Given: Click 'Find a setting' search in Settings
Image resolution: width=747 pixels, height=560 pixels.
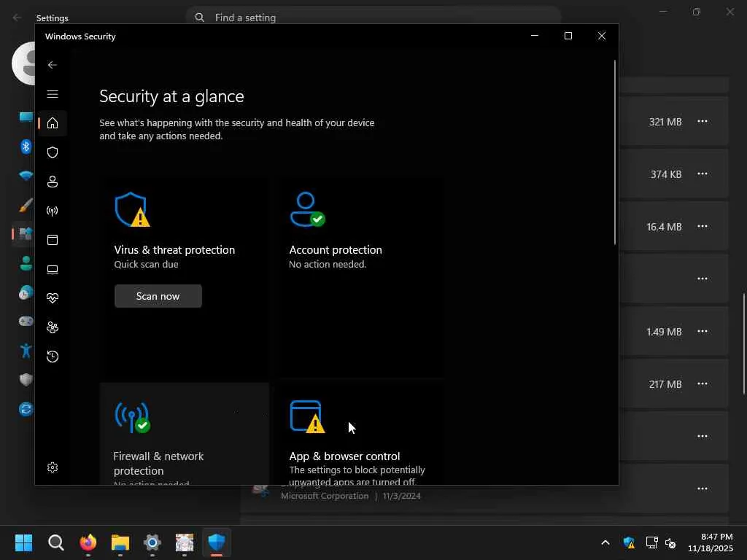Looking at the screenshot, I should 373,17.
